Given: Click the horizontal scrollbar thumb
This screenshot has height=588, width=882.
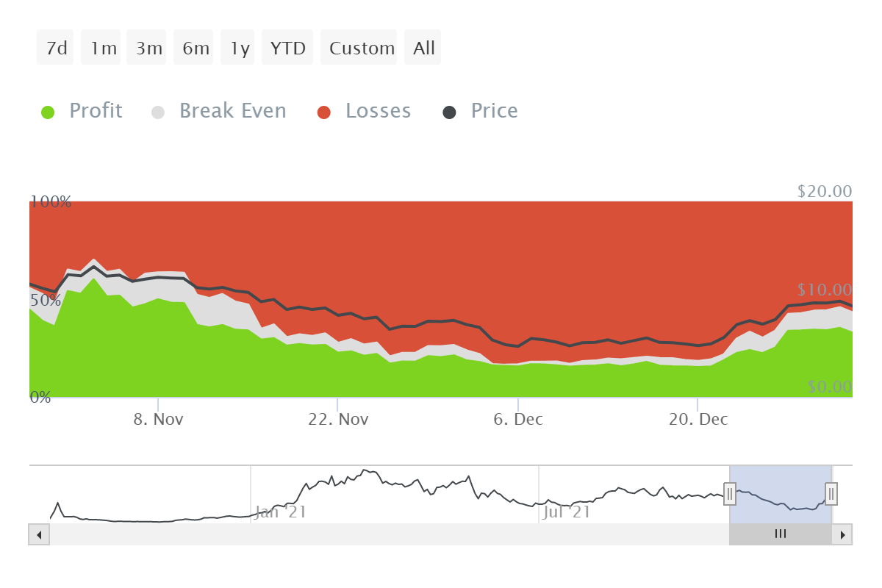Looking at the screenshot, I should (x=780, y=534).
